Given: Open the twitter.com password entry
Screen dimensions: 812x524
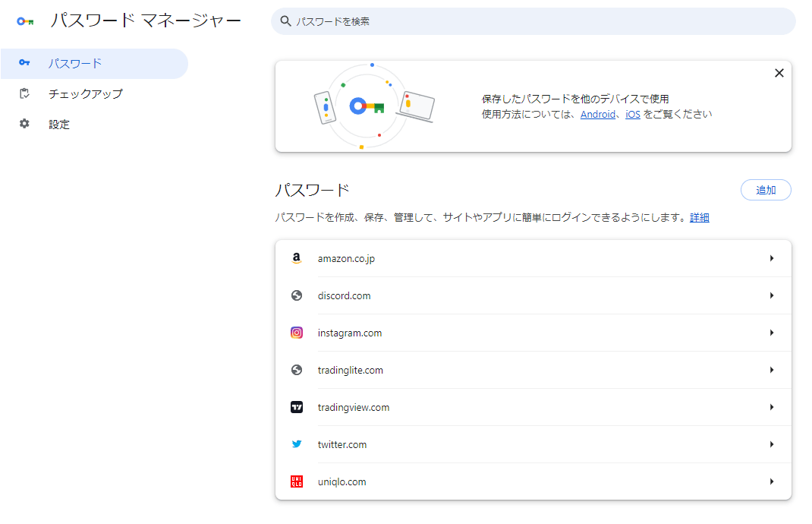Looking at the screenshot, I should tap(533, 444).
